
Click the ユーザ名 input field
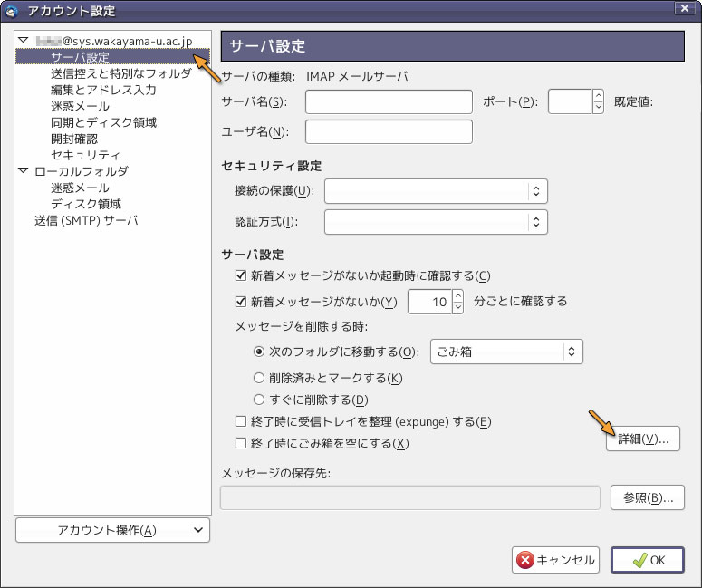coord(389,131)
